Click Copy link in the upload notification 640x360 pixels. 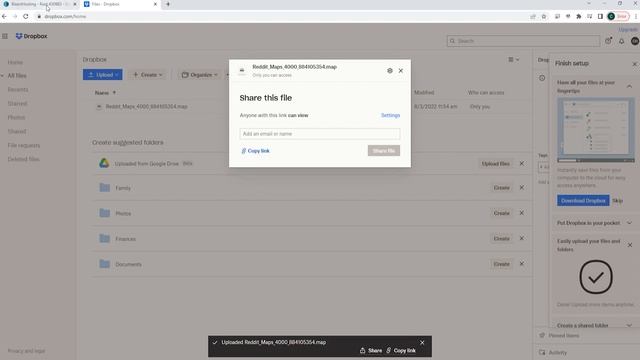401,351
